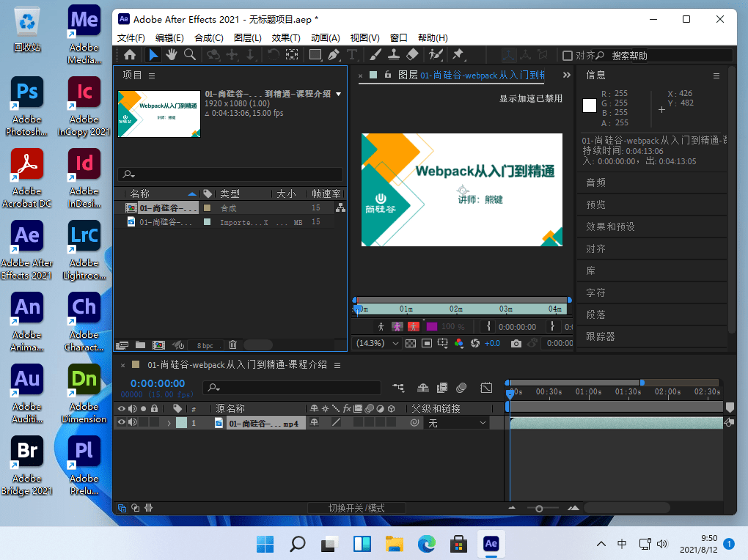The image size is (748, 560).
Task: Open the timeline panel menu icon
Action: (x=337, y=365)
